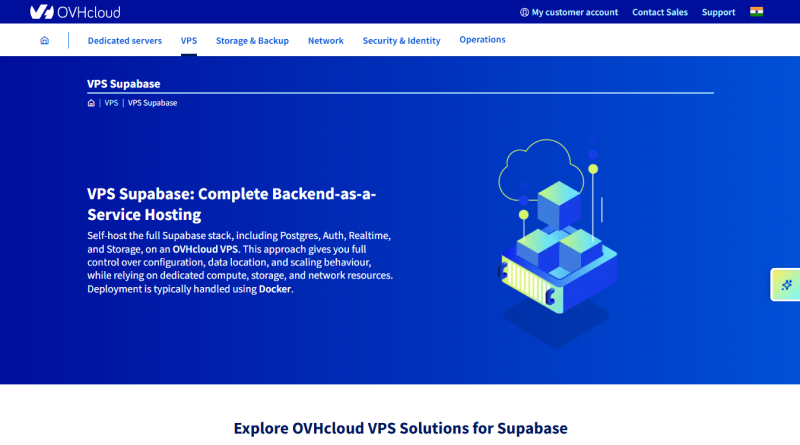Click Explore OVHcloud VPS Solutions heading

click(x=401, y=428)
